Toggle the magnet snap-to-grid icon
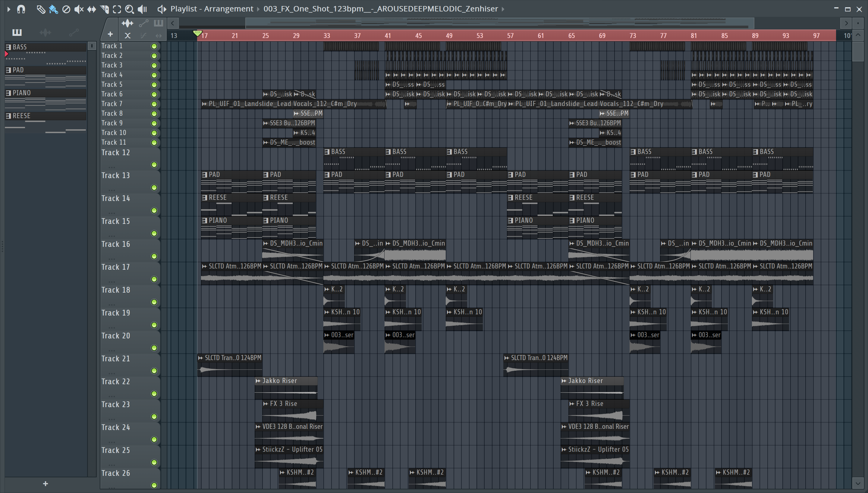This screenshot has width=868, height=493. point(21,9)
